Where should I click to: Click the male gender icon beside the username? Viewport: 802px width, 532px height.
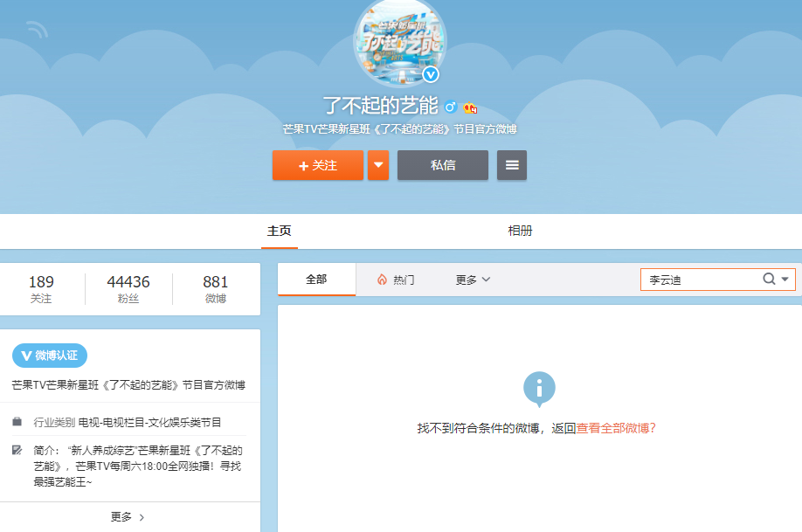click(451, 107)
